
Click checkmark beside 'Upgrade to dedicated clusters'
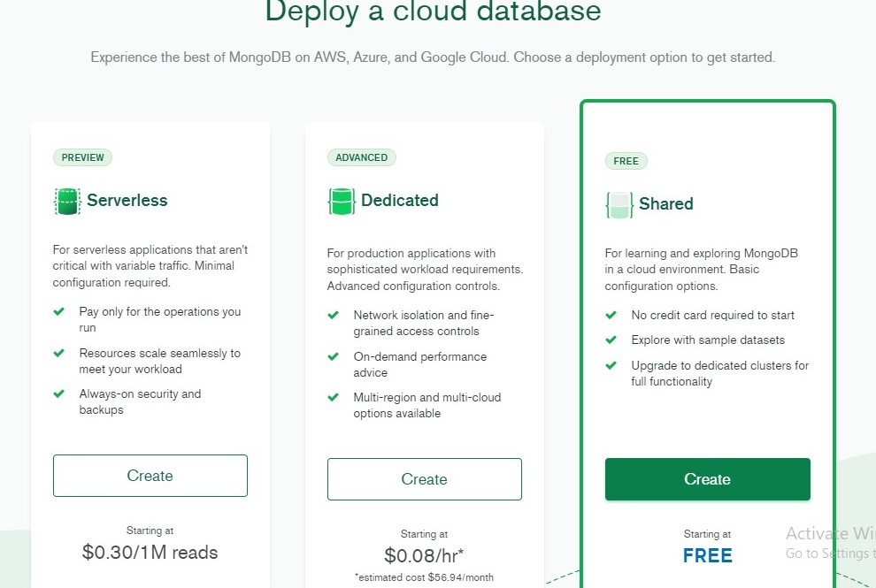(611, 365)
